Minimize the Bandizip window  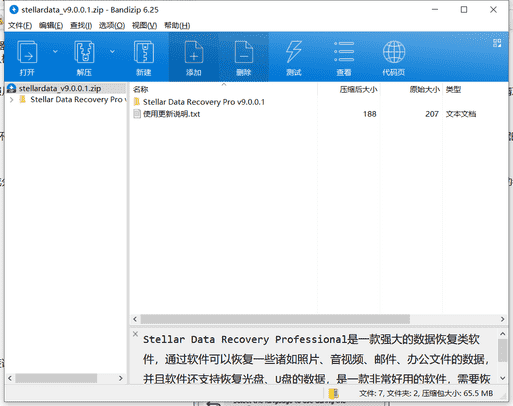tap(435, 10)
